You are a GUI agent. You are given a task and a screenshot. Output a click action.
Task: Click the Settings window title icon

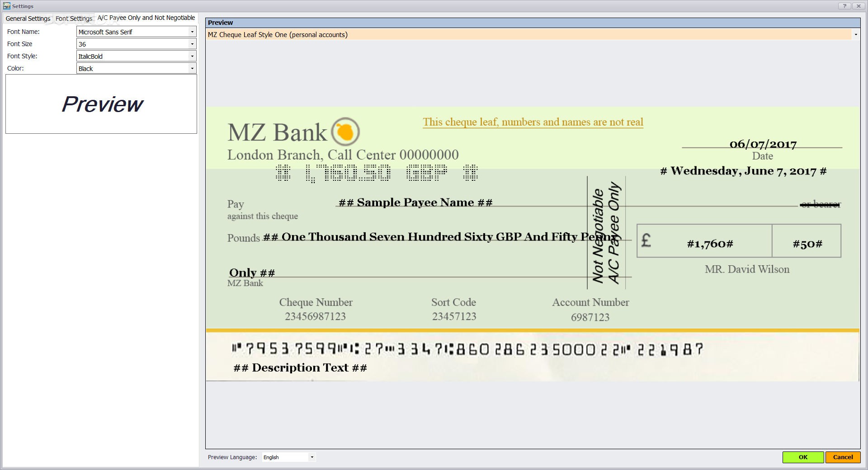point(6,6)
